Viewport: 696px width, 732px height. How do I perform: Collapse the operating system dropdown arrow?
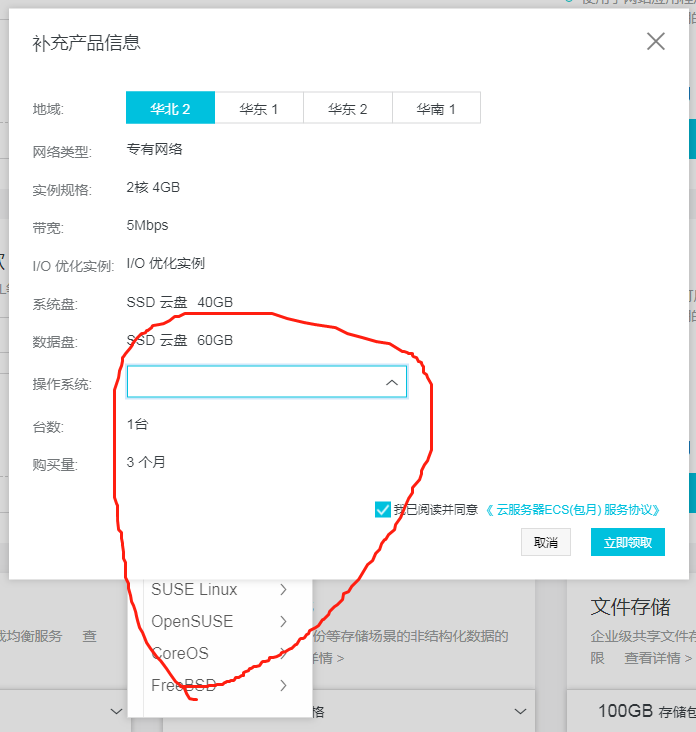click(391, 382)
